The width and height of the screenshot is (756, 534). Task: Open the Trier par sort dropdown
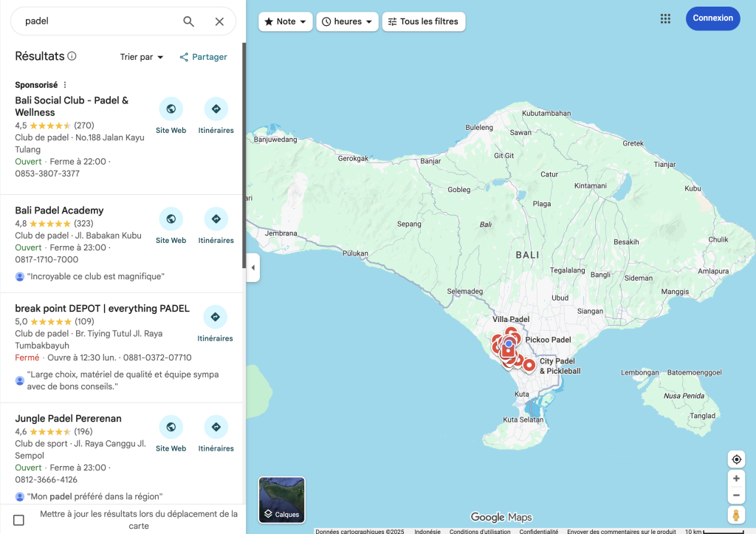pyautogui.click(x=142, y=57)
